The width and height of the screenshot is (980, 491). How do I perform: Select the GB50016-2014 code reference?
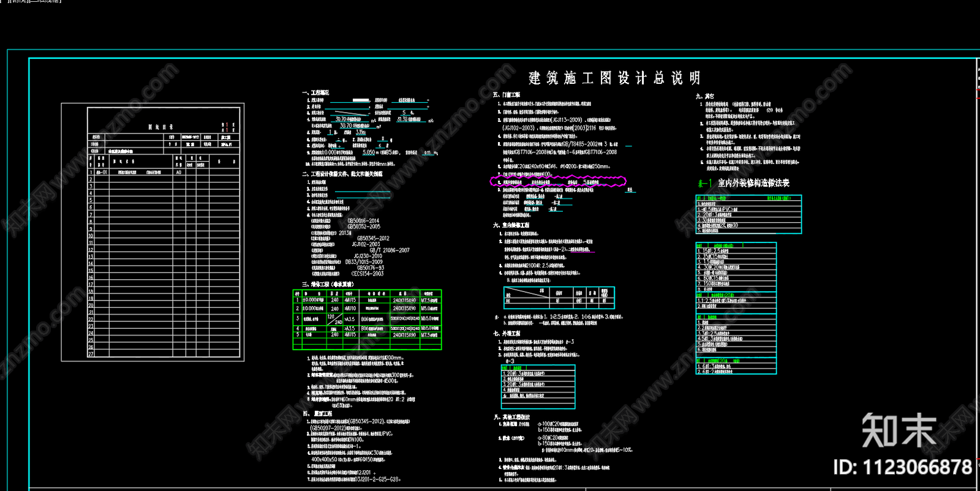click(363, 220)
